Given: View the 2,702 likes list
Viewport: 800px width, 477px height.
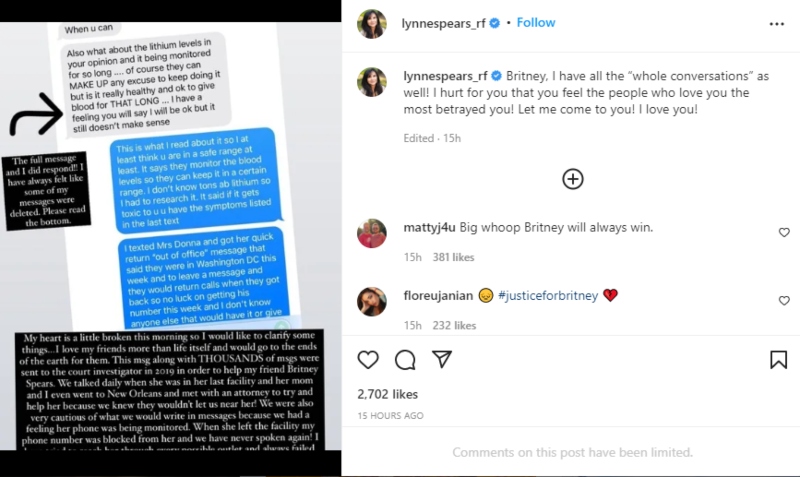Looking at the screenshot, I should point(388,394).
